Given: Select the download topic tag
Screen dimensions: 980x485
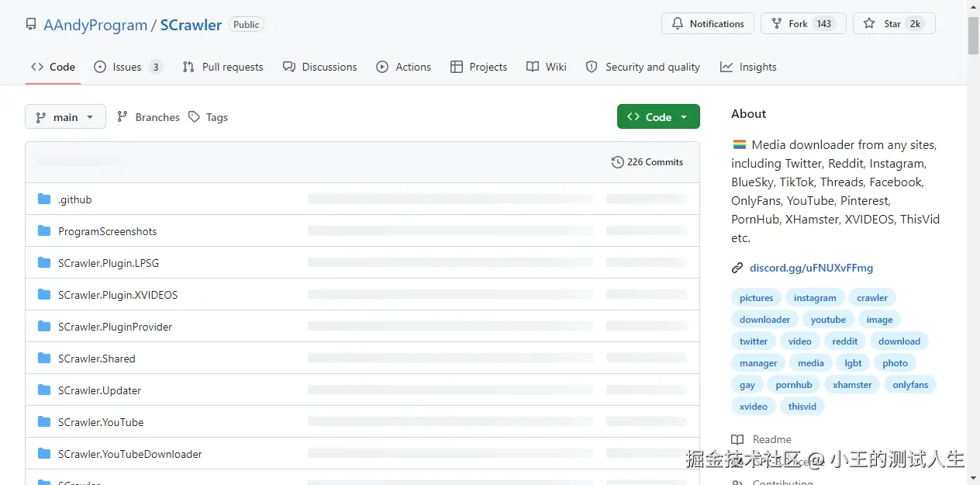Looking at the screenshot, I should click(x=899, y=341).
